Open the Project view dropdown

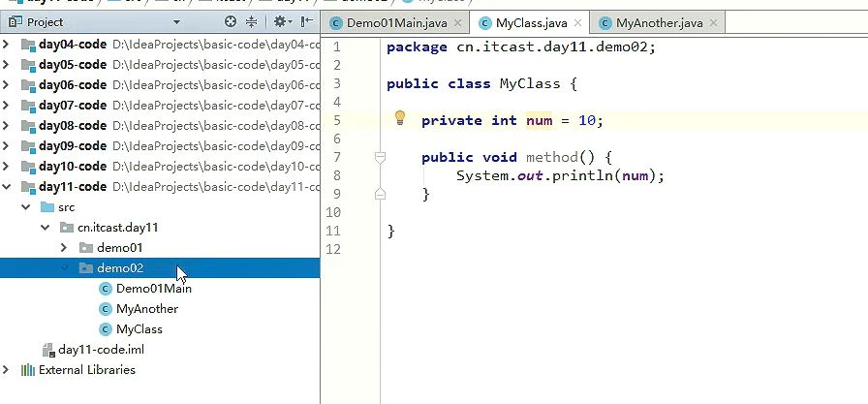(x=176, y=22)
